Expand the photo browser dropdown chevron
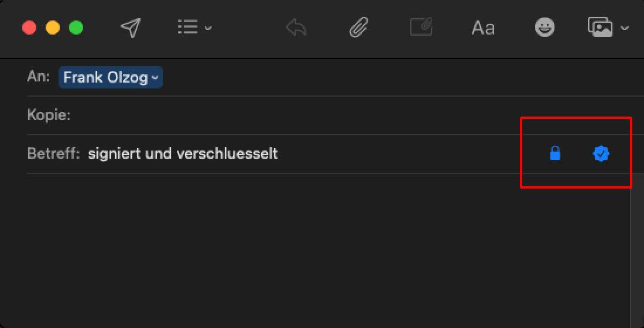Image resolution: width=644 pixels, height=328 pixels. (624, 28)
